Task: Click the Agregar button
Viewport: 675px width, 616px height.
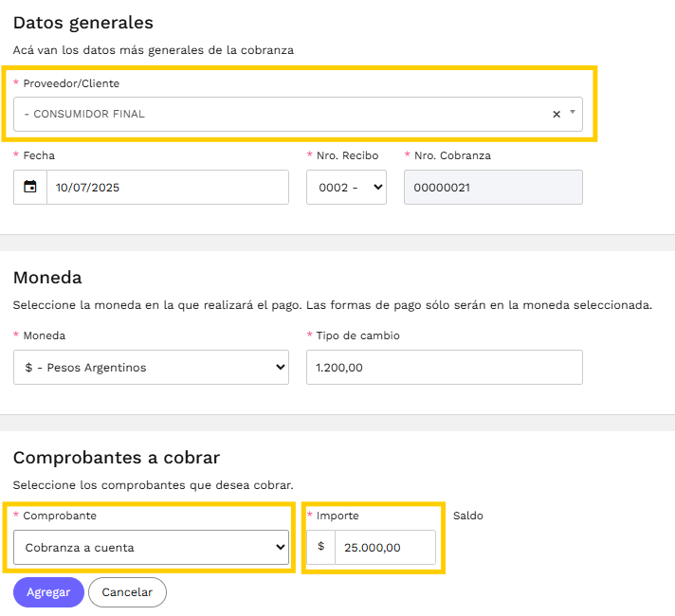Action: coord(48,592)
